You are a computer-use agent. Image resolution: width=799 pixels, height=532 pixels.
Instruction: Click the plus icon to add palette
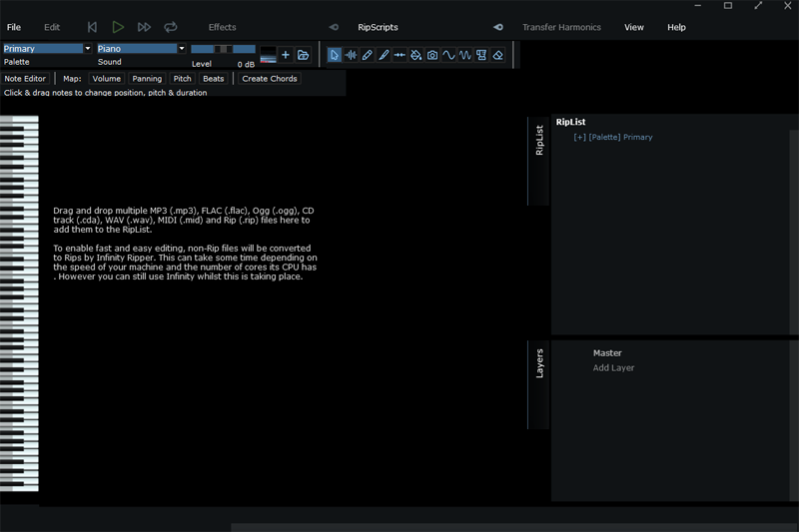coord(286,55)
